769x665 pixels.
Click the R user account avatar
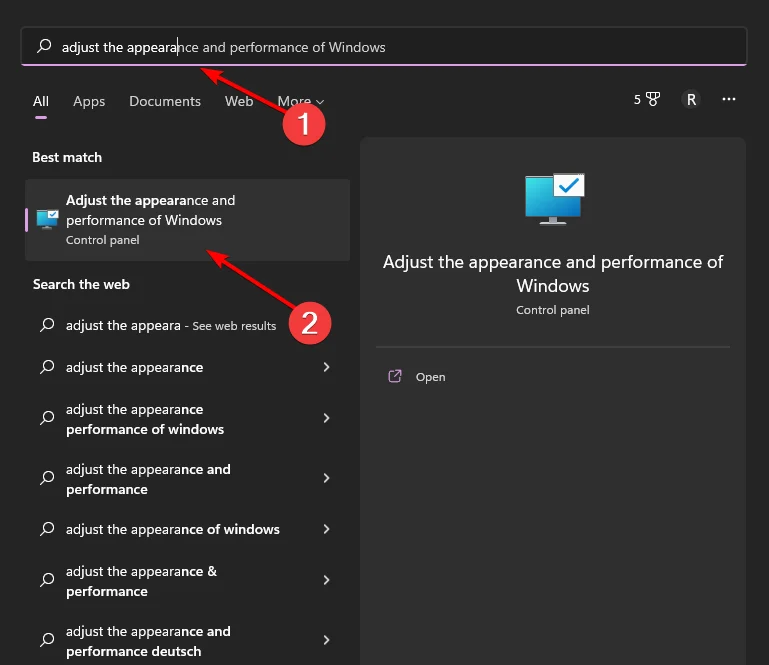click(x=690, y=100)
